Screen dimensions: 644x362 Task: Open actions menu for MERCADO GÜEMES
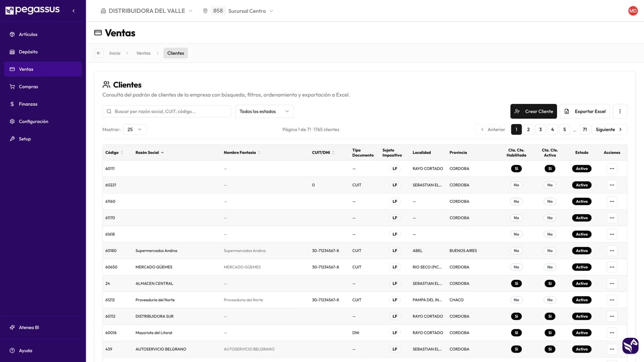[x=612, y=267]
